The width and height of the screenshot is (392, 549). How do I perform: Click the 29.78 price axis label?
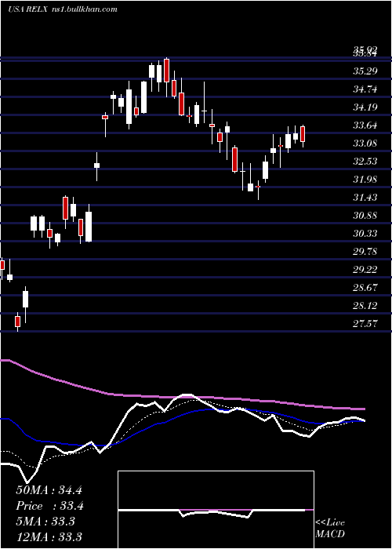coord(365,252)
